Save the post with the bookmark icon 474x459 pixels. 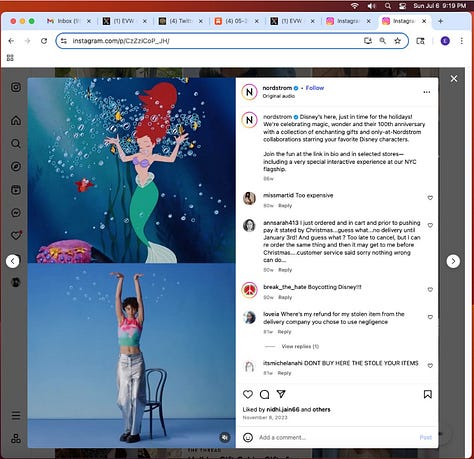click(427, 394)
